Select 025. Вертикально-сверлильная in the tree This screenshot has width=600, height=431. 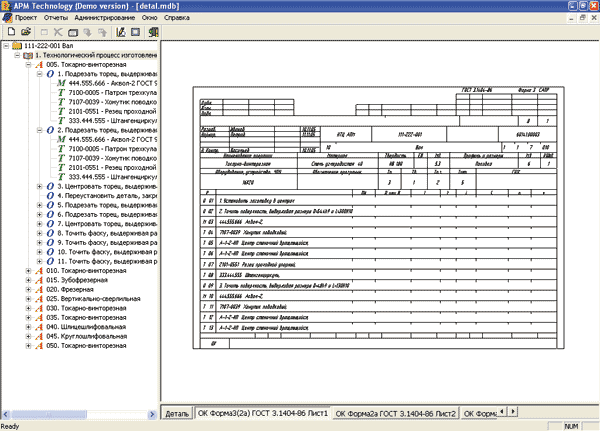point(98,298)
